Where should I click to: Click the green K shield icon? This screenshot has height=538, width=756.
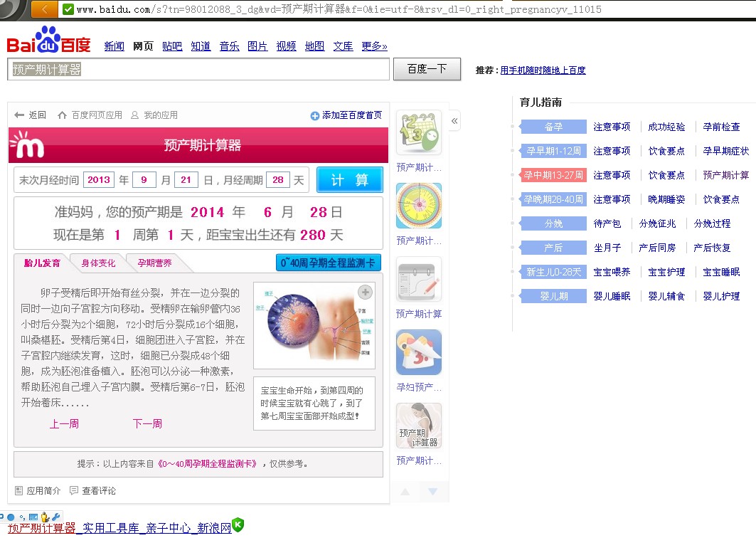238,524
